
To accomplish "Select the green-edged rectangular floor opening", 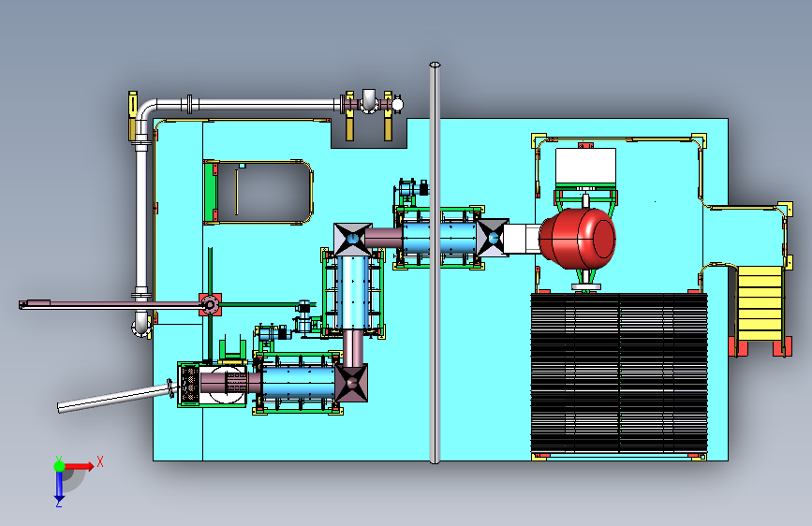I will coord(258,192).
